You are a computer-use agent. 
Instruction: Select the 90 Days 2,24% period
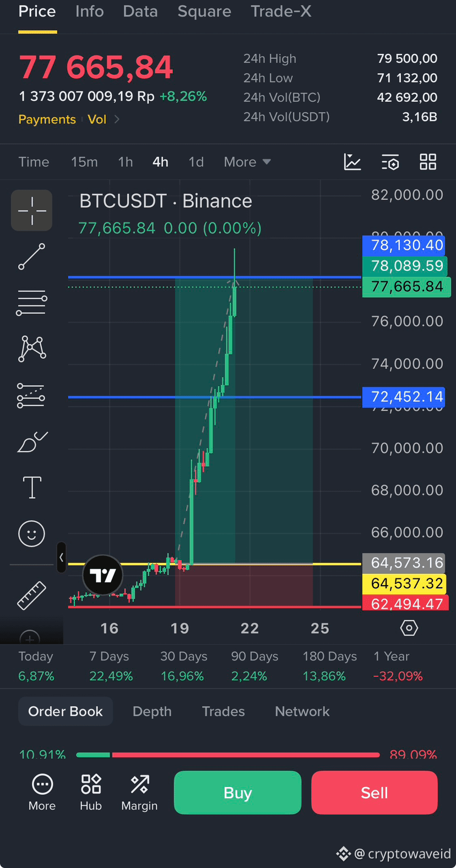[x=254, y=666]
